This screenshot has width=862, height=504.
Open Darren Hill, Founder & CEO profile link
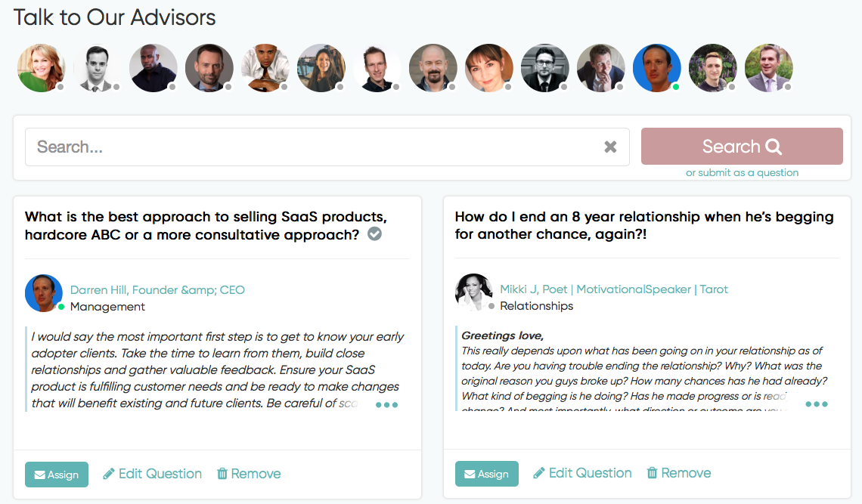point(157,289)
